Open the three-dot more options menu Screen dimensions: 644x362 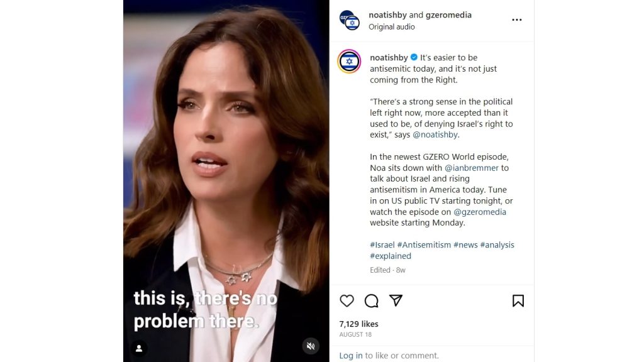click(x=517, y=19)
